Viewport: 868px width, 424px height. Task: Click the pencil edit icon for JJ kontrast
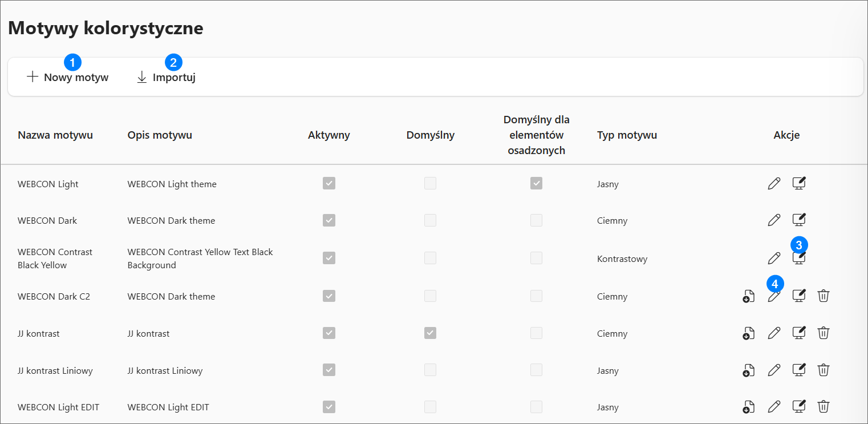click(774, 333)
